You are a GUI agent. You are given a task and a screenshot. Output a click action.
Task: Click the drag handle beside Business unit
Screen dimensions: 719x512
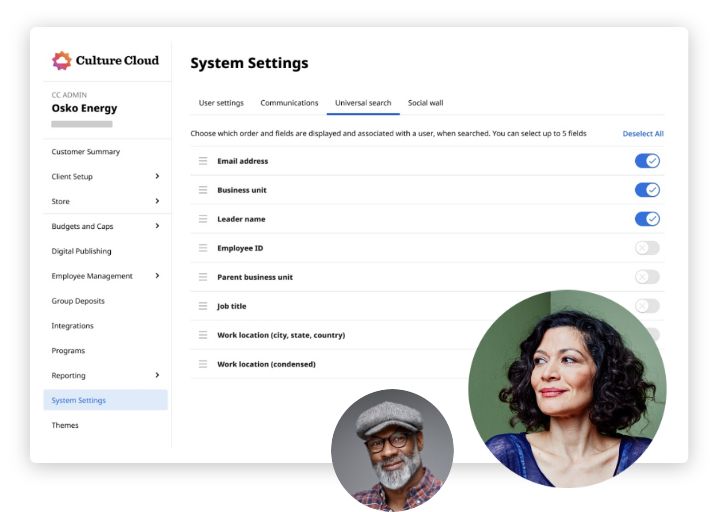203,190
